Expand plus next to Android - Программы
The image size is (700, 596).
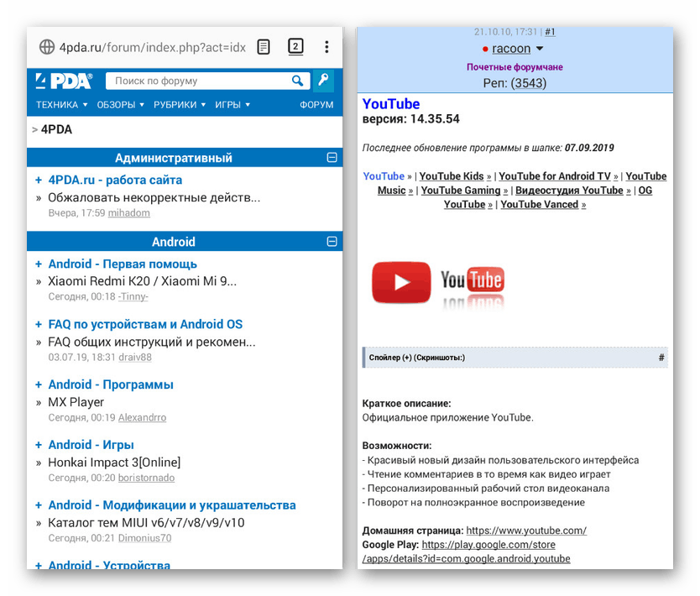coord(39,384)
